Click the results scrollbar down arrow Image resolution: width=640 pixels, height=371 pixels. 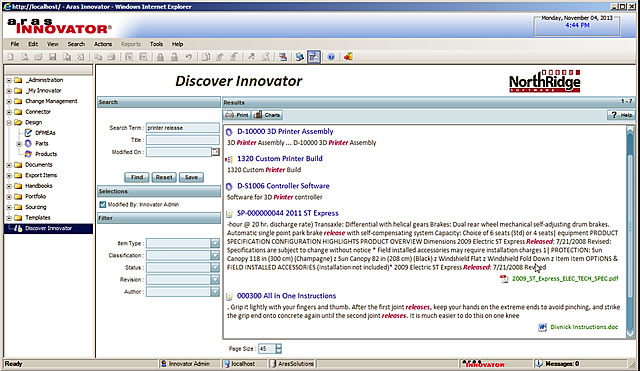click(x=630, y=333)
